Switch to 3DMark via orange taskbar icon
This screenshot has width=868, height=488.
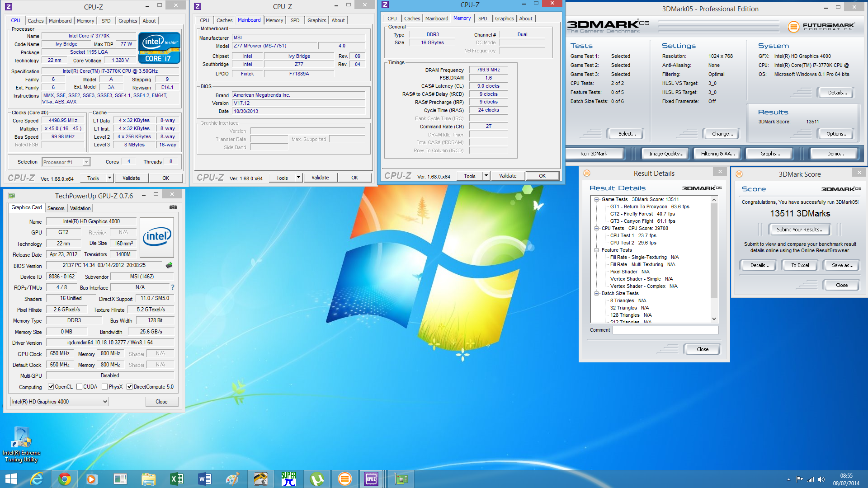click(344, 479)
